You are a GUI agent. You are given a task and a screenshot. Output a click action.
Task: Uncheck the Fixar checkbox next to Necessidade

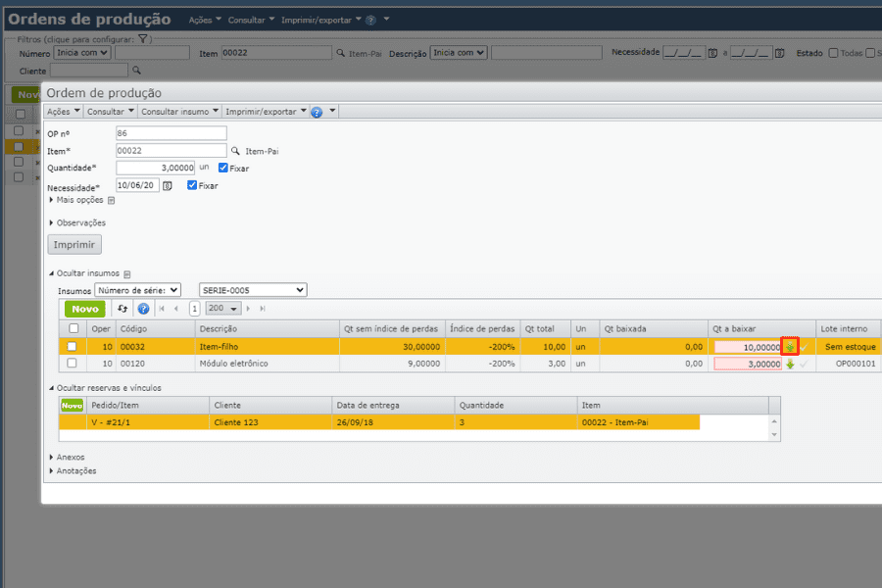[192, 185]
